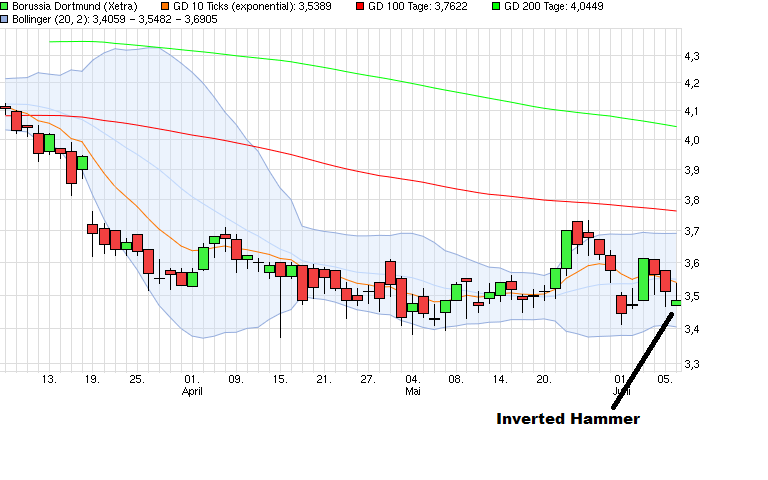Click the 3,9 price axis label
Viewport: 768px width, 480px height.
click(x=692, y=170)
